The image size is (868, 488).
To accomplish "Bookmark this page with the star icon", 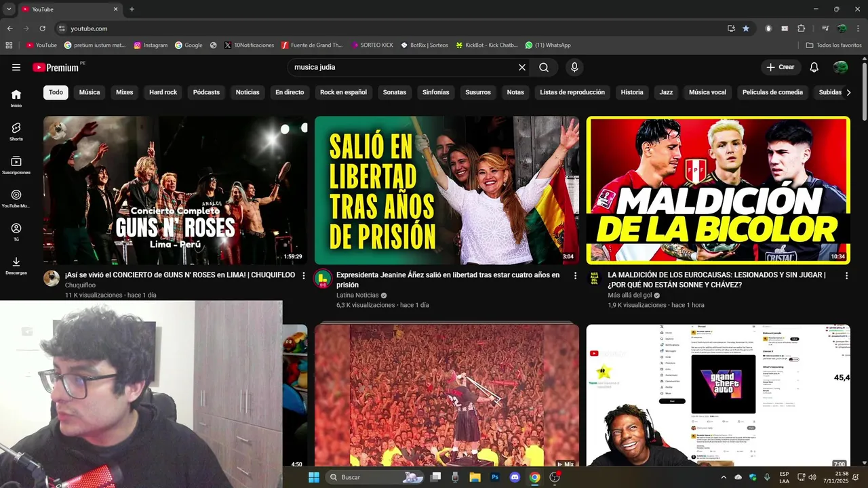I will (x=746, y=28).
